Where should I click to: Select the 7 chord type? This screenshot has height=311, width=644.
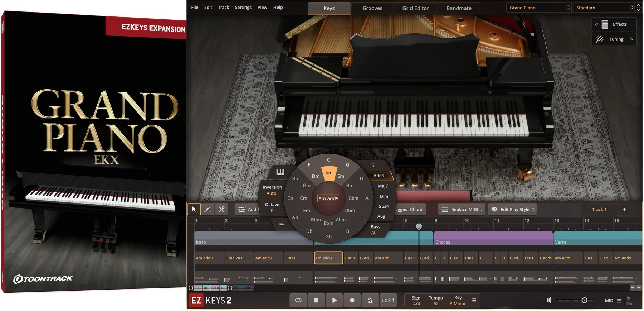pos(373,165)
